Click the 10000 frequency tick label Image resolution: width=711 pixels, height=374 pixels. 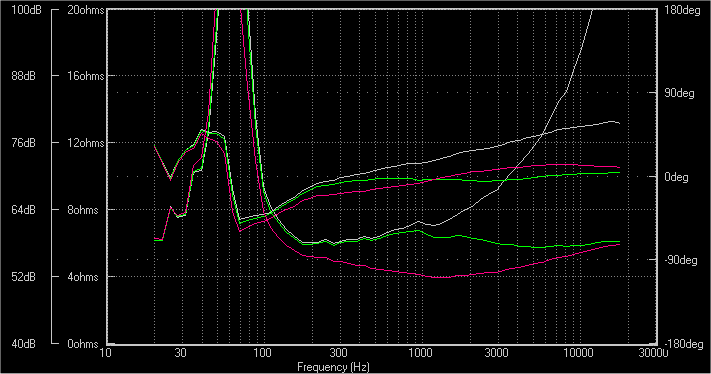pyautogui.click(x=578, y=353)
